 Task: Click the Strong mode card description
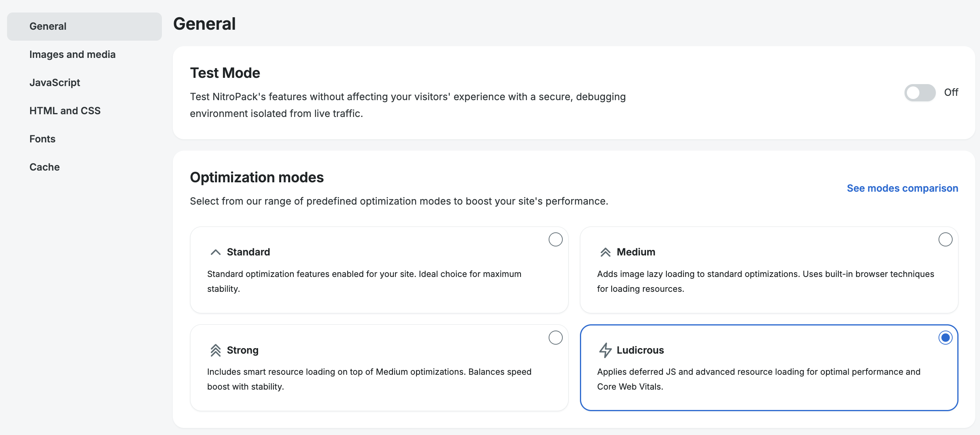click(x=369, y=379)
